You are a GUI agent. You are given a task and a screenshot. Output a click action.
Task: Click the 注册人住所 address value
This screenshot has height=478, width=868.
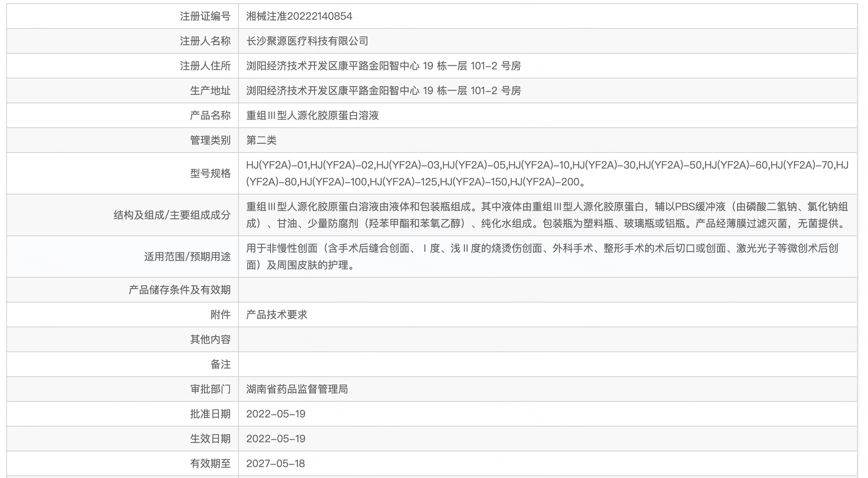pyautogui.click(x=383, y=66)
